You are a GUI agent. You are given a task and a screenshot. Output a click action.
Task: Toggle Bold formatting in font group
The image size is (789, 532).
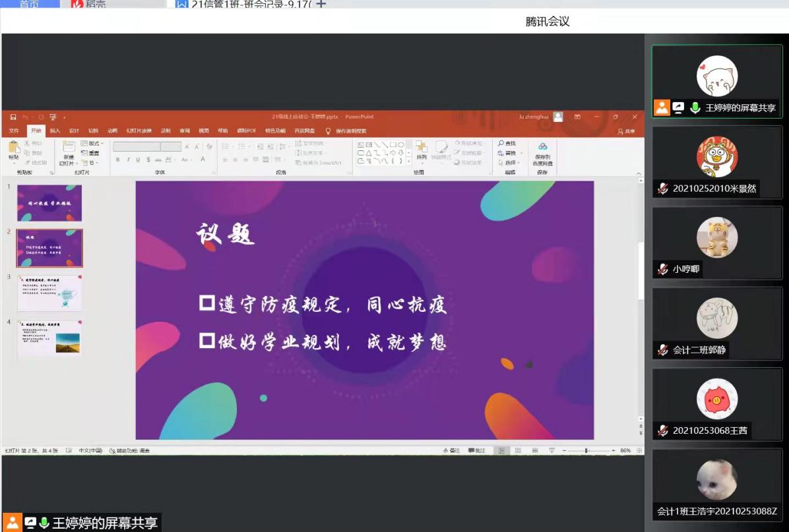(x=118, y=160)
